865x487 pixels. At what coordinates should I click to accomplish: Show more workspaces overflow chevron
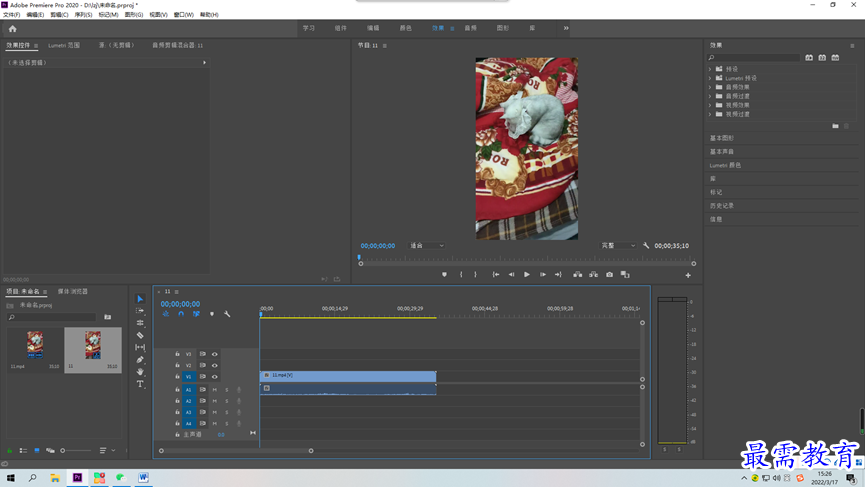tap(566, 28)
